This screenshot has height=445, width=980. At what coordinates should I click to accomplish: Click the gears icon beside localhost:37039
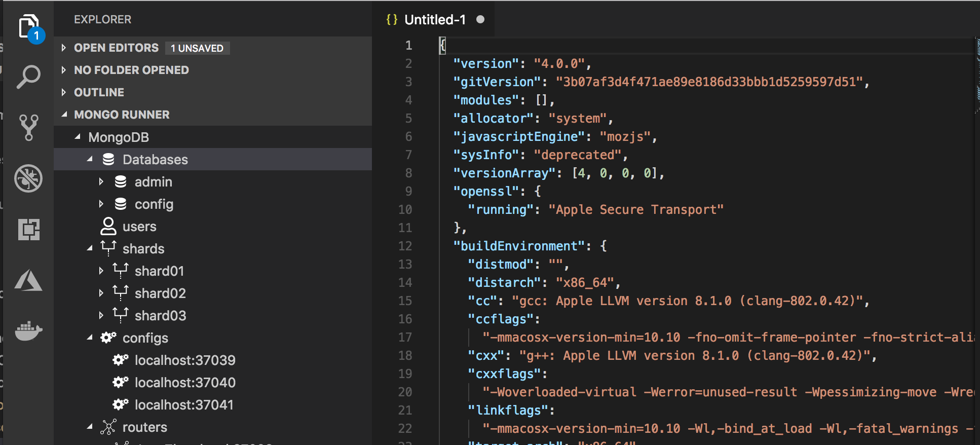(121, 360)
